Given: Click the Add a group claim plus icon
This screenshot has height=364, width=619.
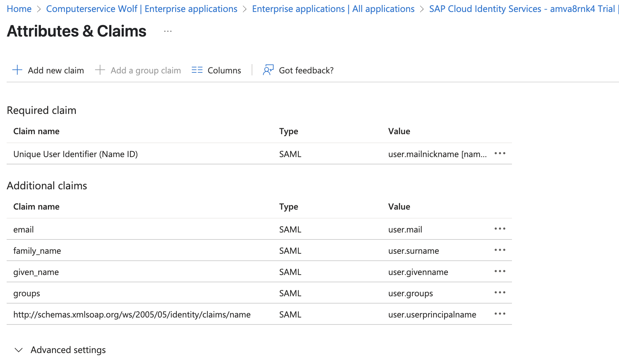Looking at the screenshot, I should pos(100,70).
